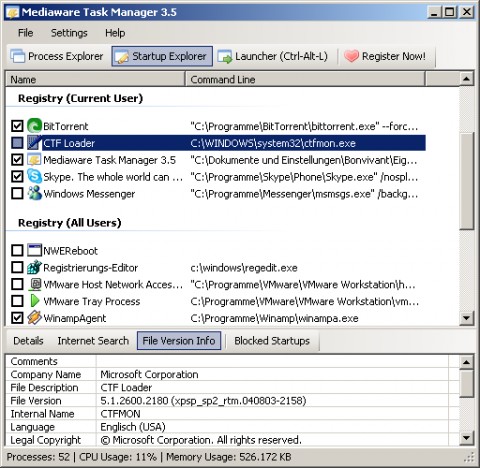Click the Startup Explorer pencil icon

click(x=121, y=56)
